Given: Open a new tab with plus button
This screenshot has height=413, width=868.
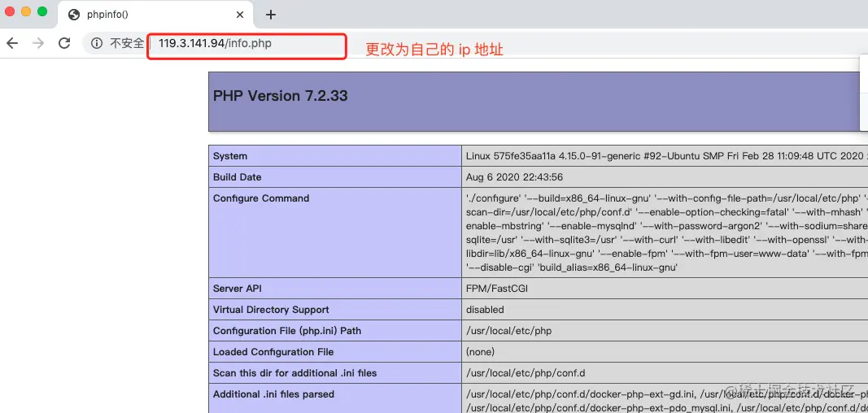Looking at the screenshot, I should click(x=271, y=15).
